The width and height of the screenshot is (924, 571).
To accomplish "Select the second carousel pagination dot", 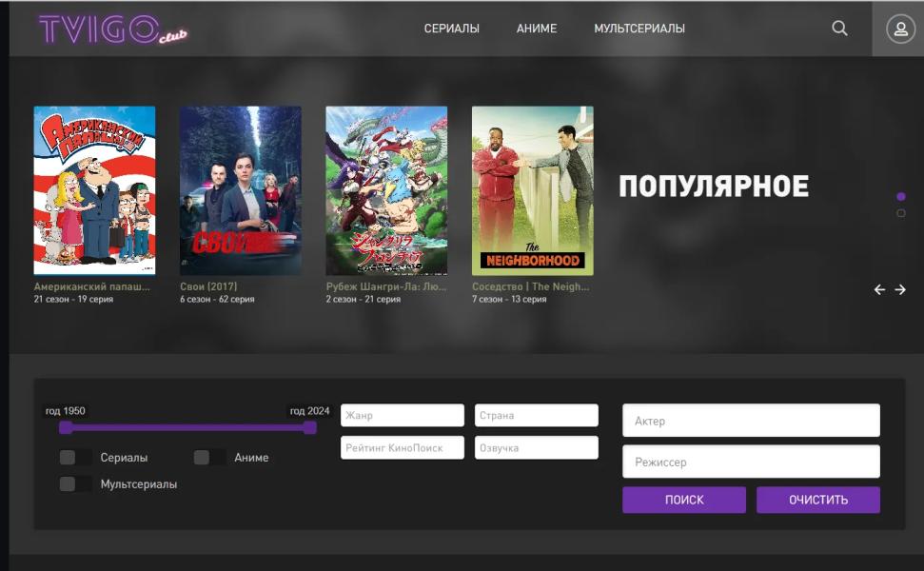I will [900, 213].
